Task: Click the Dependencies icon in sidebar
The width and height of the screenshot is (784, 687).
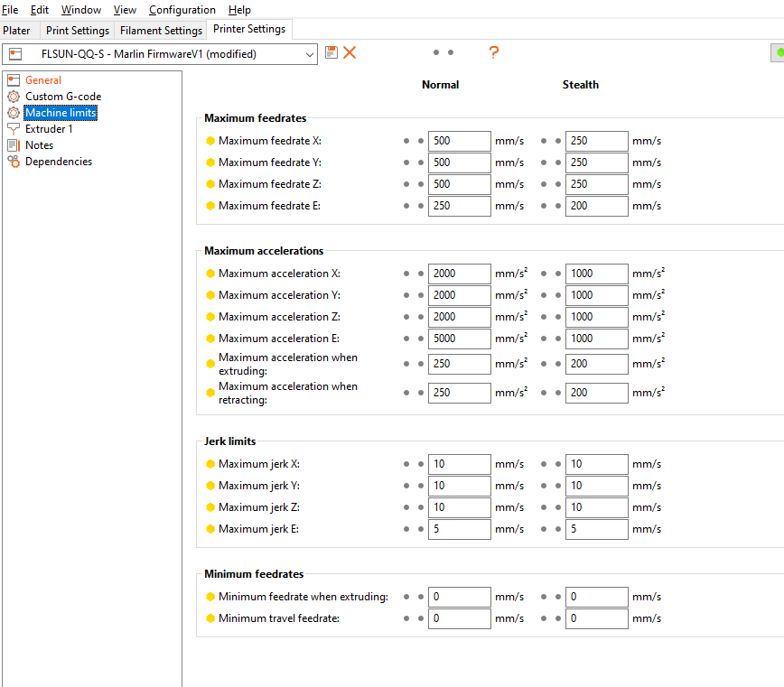Action: coord(14,162)
